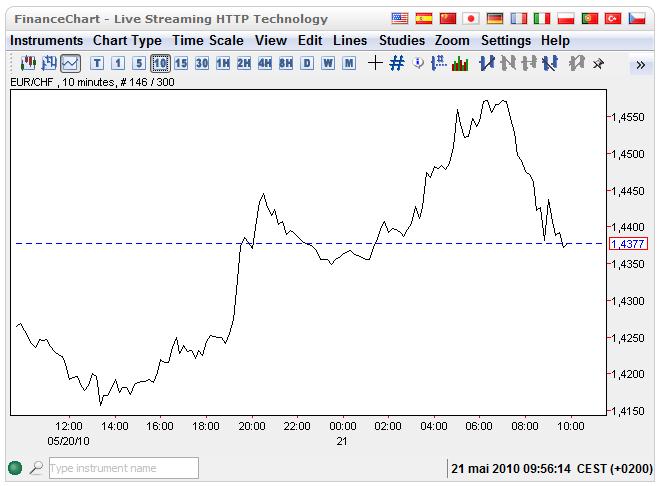Choose the Polish flag language
Viewport: 663px width, 486px height.
click(565, 19)
